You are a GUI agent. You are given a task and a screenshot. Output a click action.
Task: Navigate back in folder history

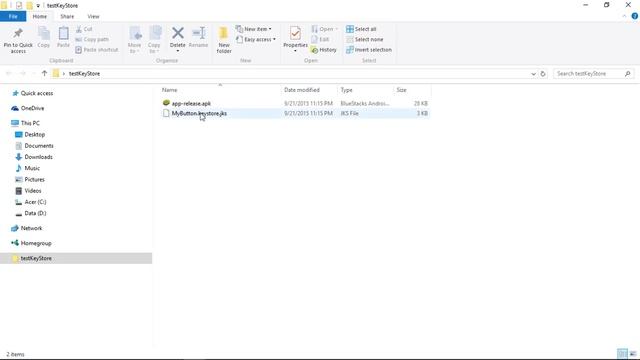9,73
